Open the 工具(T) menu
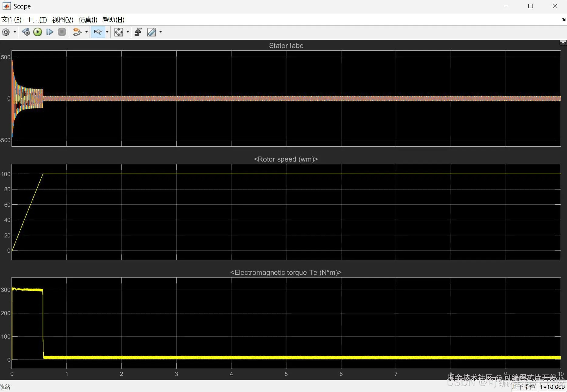Viewport: 567px width, 392px height. tap(37, 20)
